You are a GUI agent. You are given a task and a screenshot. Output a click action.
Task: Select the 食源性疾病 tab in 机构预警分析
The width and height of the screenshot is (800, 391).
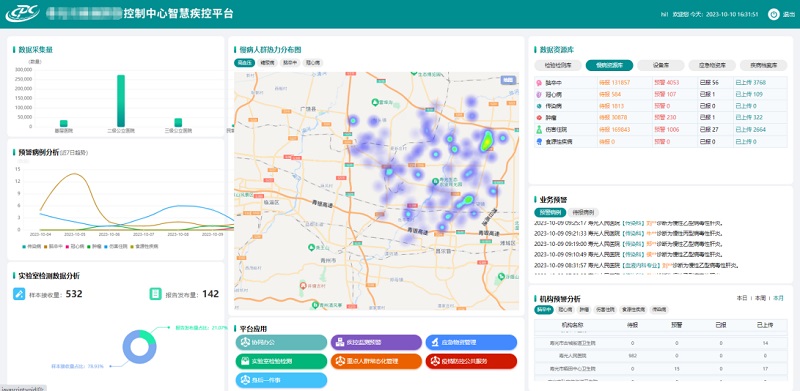coord(633,309)
